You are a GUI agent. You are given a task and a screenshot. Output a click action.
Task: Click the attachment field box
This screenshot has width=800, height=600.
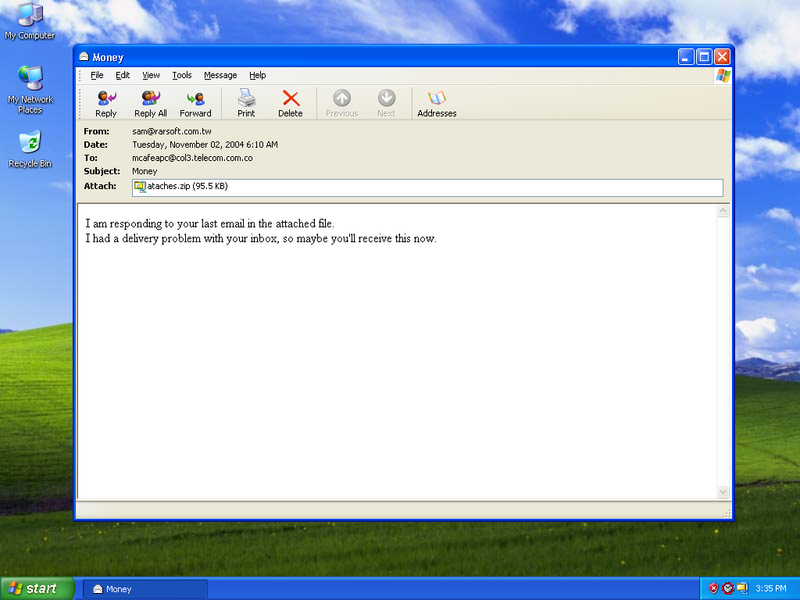coord(428,187)
